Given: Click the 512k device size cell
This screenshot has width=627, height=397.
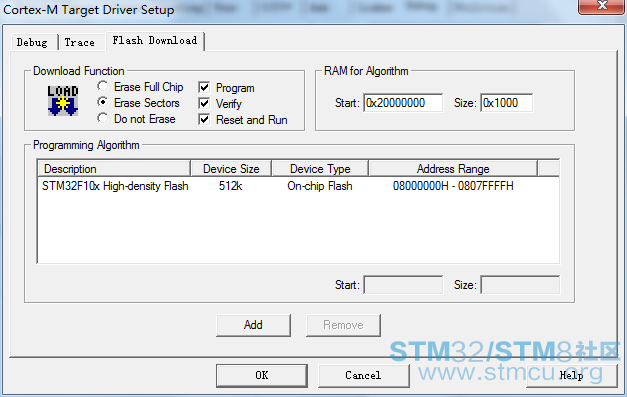Looking at the screenshot, I should point(231,186).
